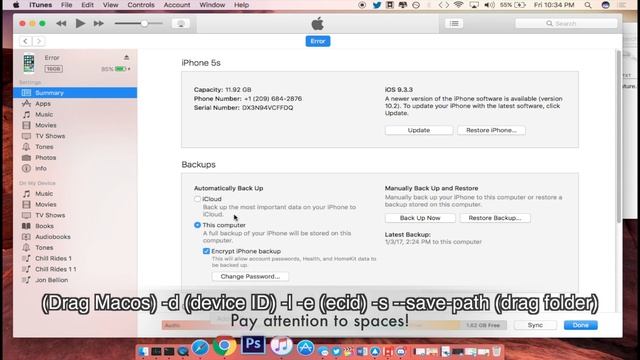Toggle Encrypt iPhone backup checkbox
Viewport: 640px width, 360px height.
click(x=206, y=251)
